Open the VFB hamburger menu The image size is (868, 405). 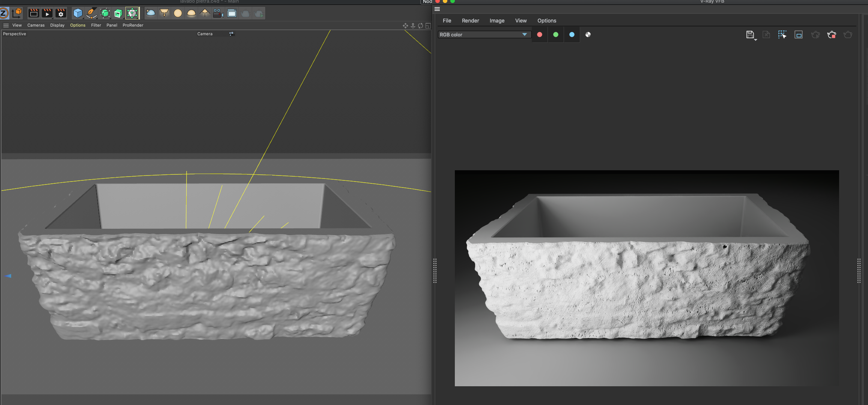(437, 9)
